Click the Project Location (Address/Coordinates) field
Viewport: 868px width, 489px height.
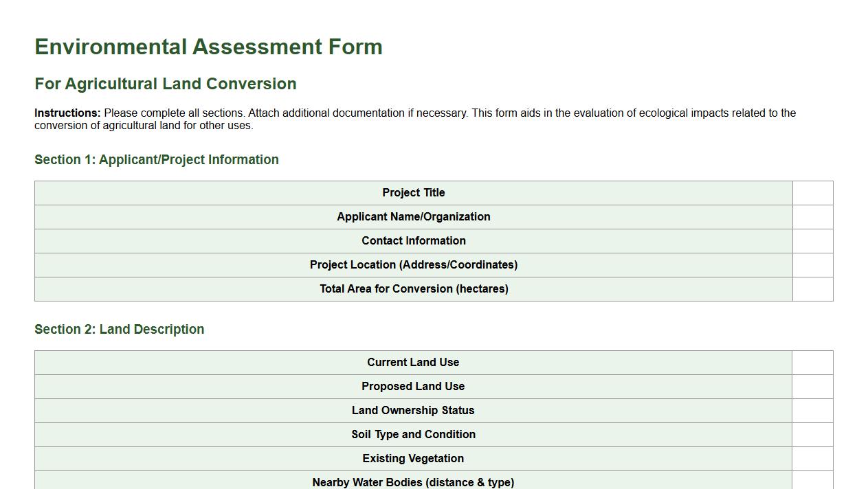click(x=812, y=265)
